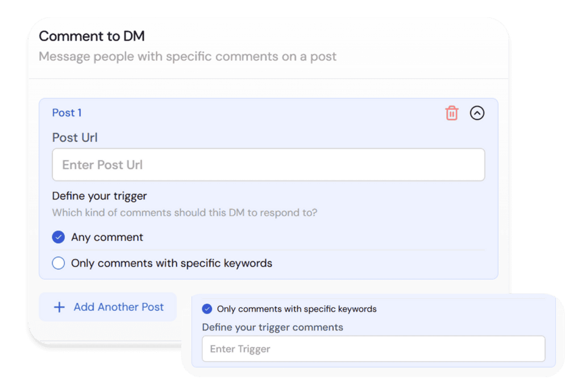Click the plus icon next to Add Another Post

tap(59, 307)
